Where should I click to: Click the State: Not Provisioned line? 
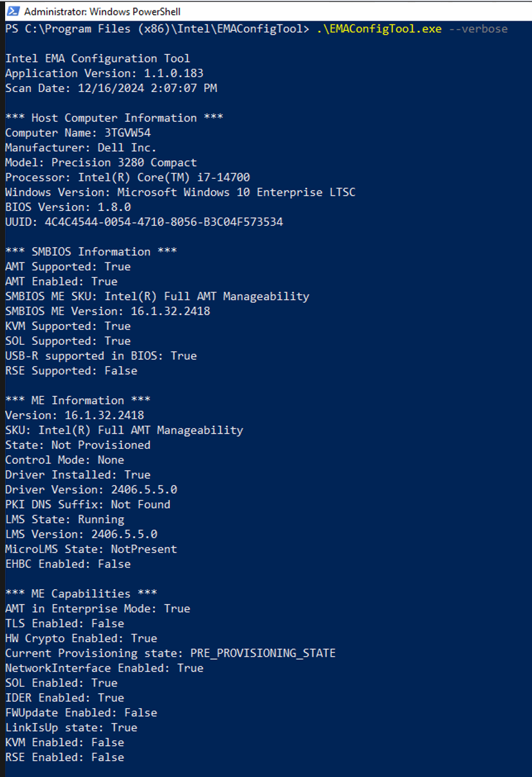[x=78, y=445]
